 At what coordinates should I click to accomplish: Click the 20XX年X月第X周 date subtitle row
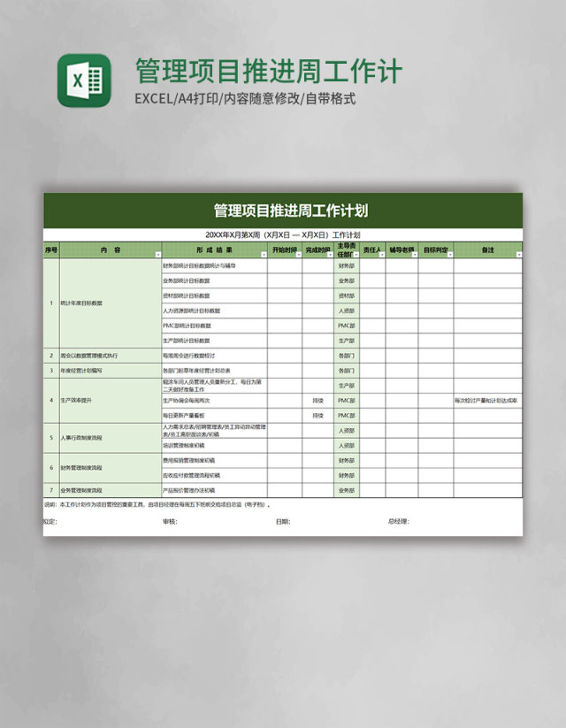283,235
